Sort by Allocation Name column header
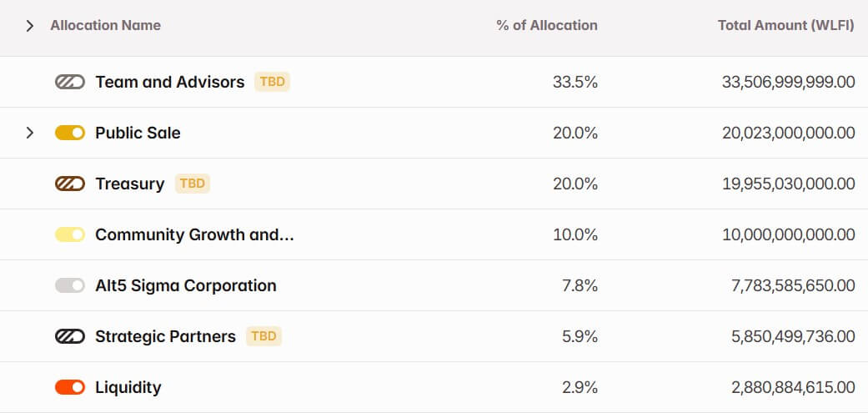 105,25
